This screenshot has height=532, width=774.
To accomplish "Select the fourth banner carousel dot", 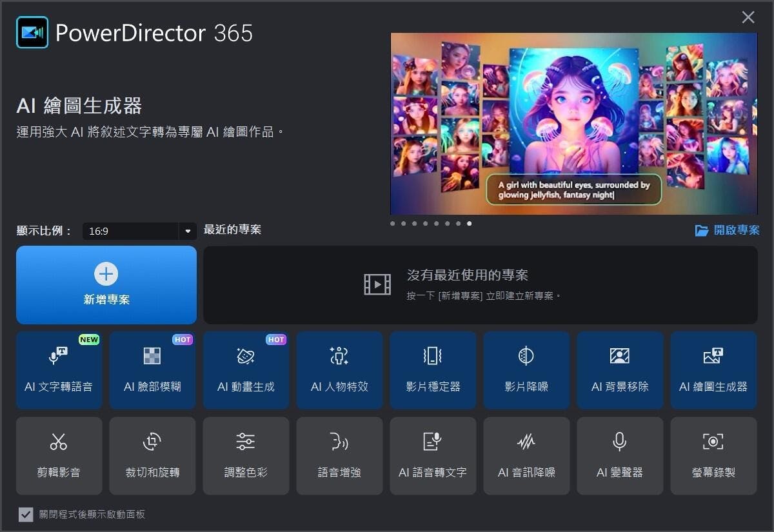I will pos(425,224).
